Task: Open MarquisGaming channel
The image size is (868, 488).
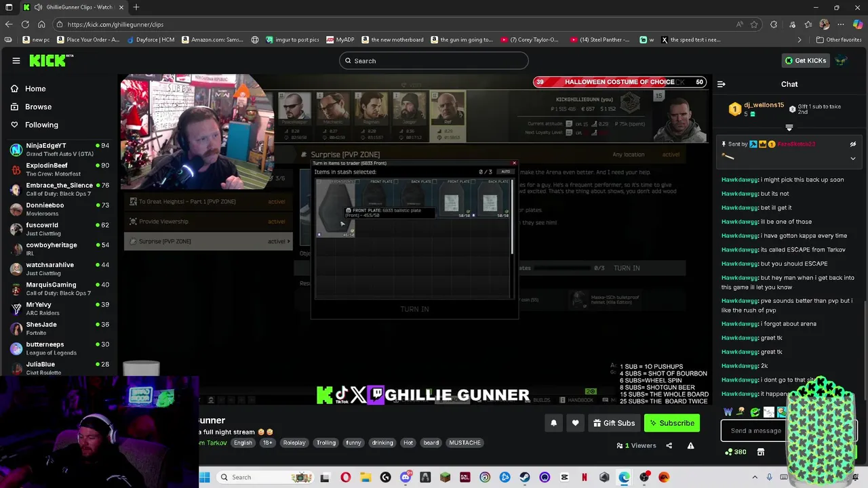Action: coord(60,289)
